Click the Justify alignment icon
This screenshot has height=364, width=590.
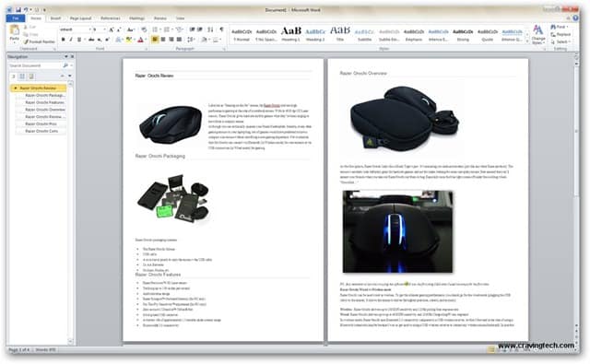tap(180, 40)
